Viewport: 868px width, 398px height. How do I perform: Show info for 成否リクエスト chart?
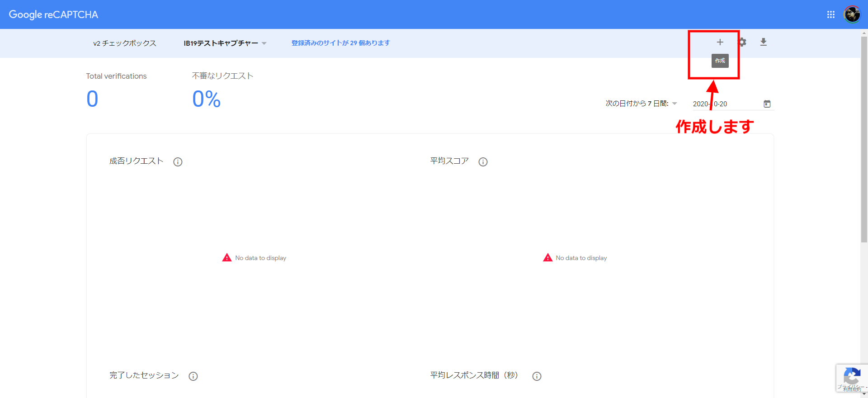[x=178, y=162]
